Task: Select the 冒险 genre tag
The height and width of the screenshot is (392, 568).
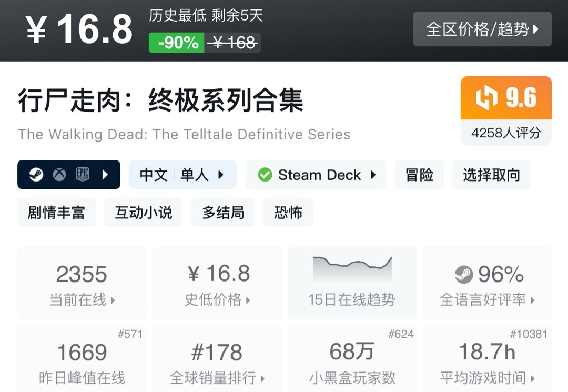Action: coord(419,175)
